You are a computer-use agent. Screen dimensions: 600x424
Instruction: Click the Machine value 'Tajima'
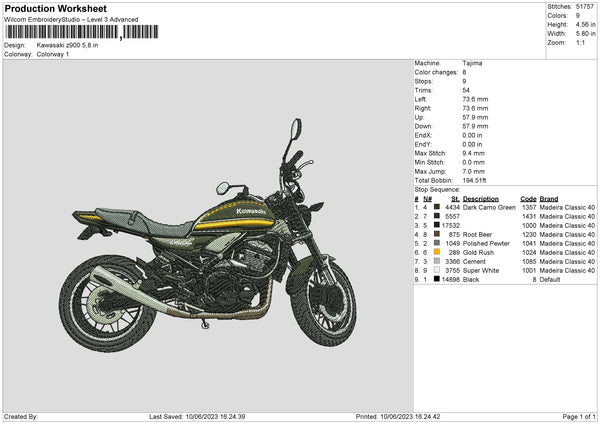472,63
